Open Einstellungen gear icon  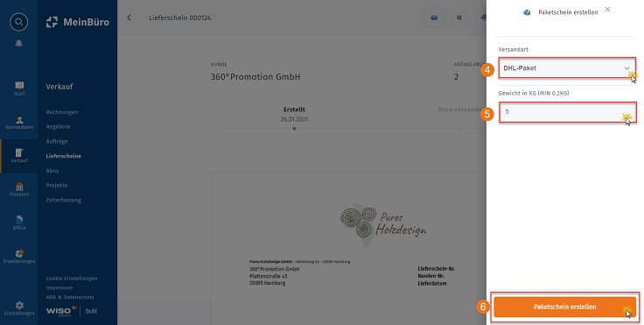19,308
